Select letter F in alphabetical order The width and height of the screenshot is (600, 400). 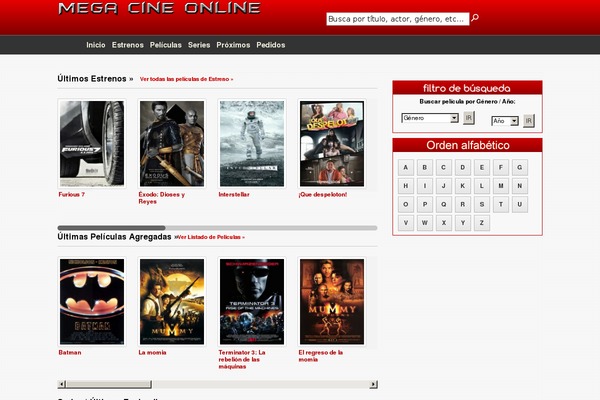(x=501, y=167)
